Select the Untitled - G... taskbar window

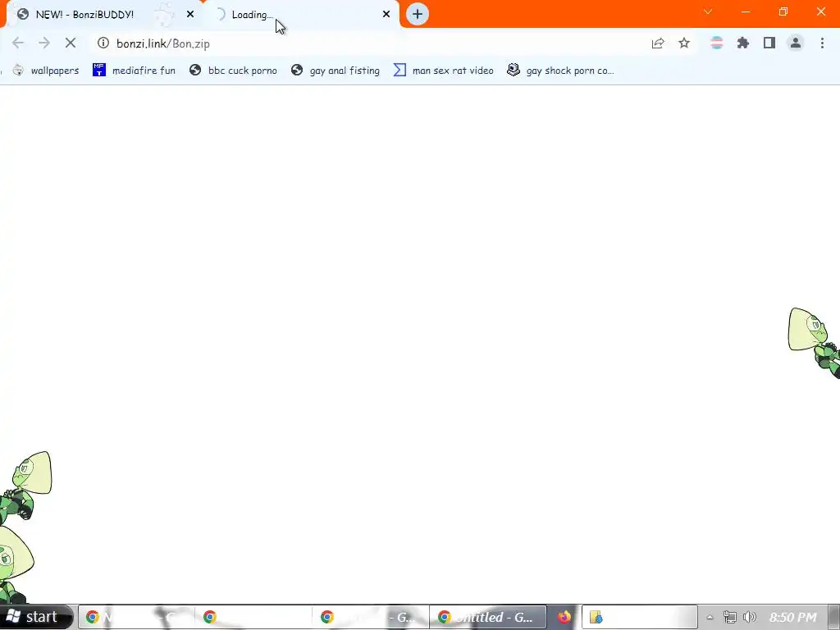(488, 617)
